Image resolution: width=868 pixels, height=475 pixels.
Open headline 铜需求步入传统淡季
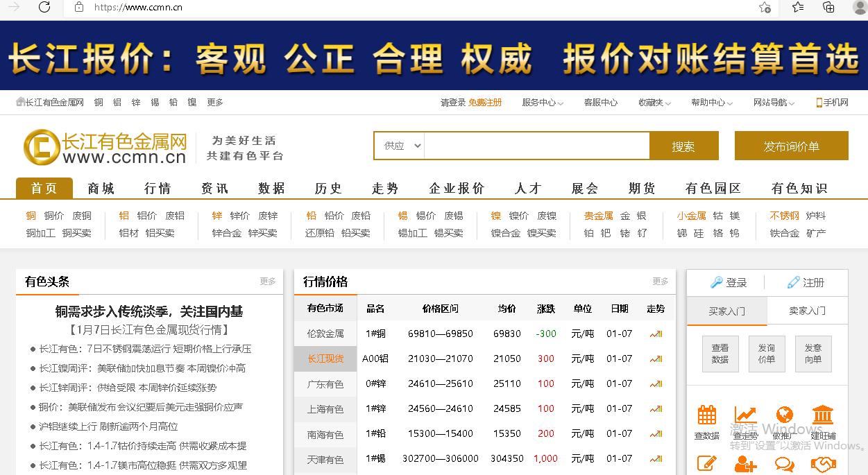[x=149, y=311]
